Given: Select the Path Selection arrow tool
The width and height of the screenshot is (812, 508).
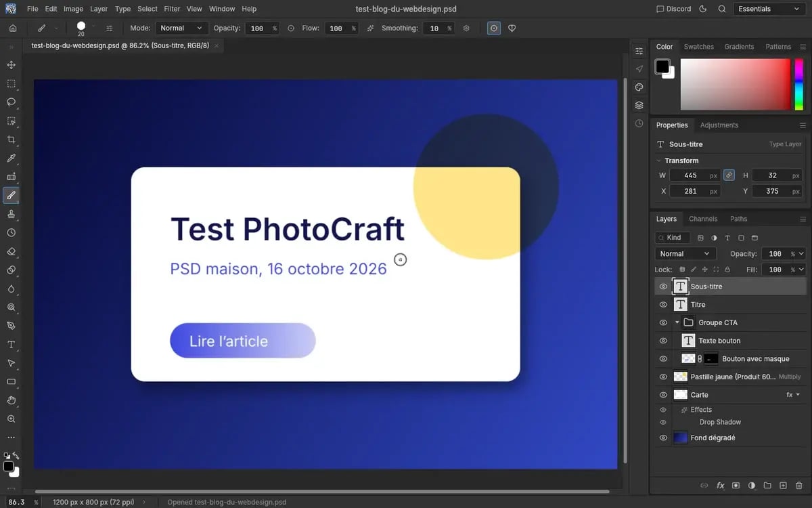Looking at the screenshot, I should 11,363.
